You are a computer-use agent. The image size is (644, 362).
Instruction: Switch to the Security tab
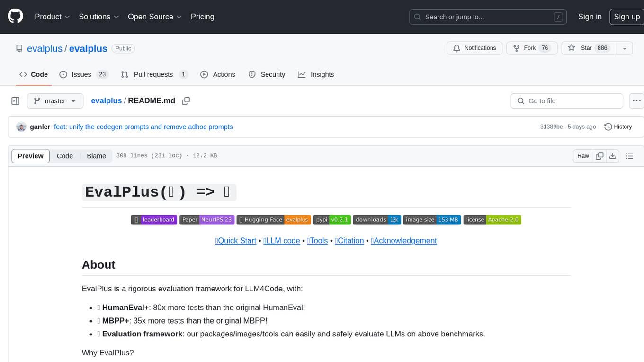pos(267,74)
